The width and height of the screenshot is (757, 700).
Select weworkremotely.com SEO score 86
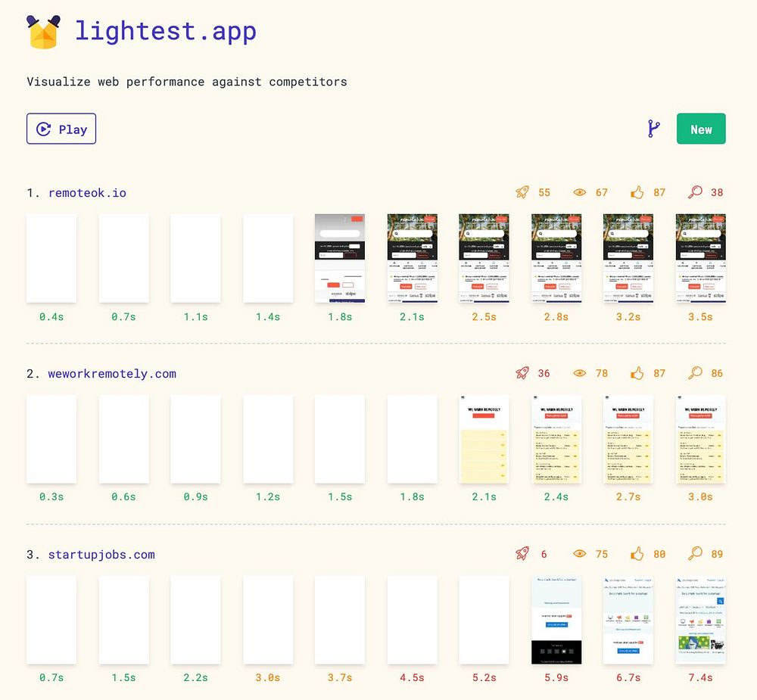(717, 373)
